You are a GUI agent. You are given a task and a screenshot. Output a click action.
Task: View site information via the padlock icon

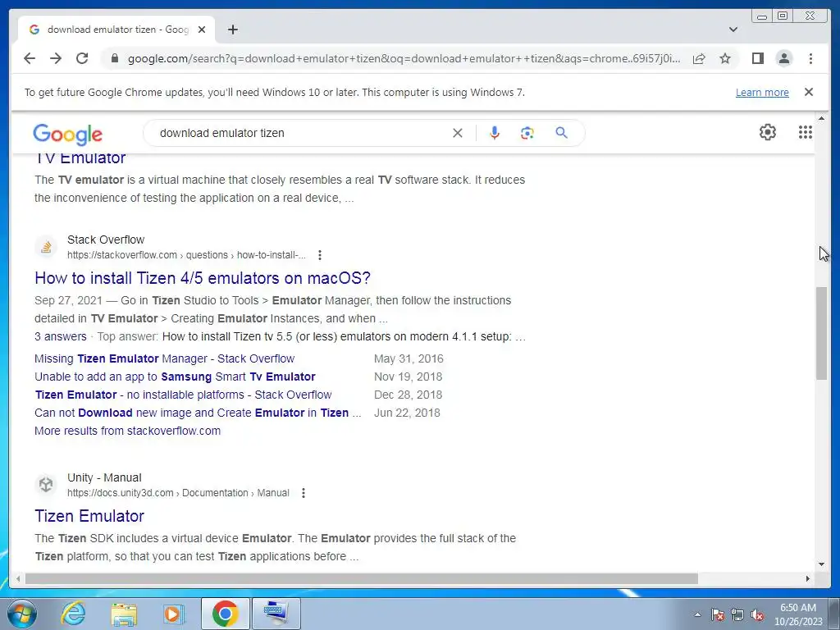pyautogui.click(x=114, y=58)
